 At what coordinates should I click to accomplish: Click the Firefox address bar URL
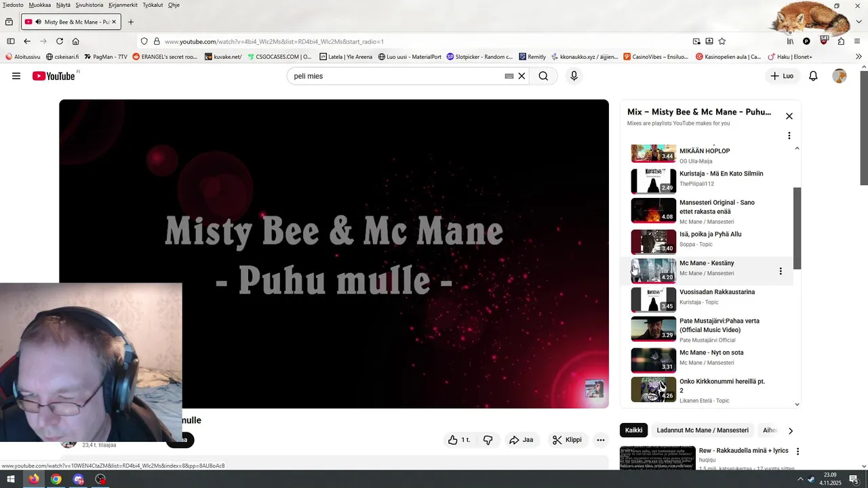(x=274, y=41)
